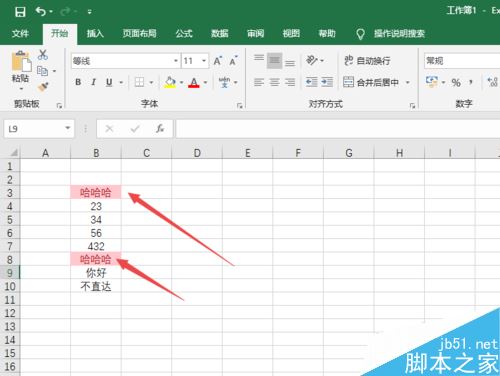Viewport: 500px width, 376px height.
Task: Expand the copy options arrow
Action: pos(54,71)
